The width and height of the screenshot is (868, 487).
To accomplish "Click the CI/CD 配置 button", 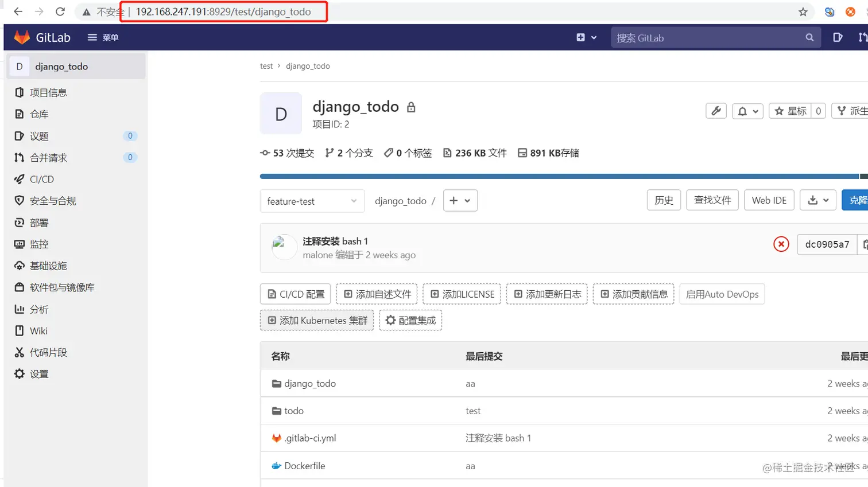I will (296, 294).
